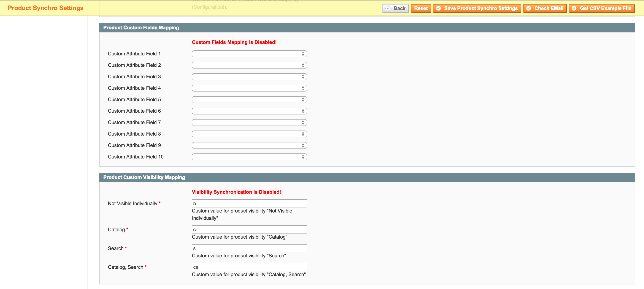Viewport: 644px width, 289px height.
Task: Open the Custom Attribute Field 5 dropdown
Action: [249, 100]
